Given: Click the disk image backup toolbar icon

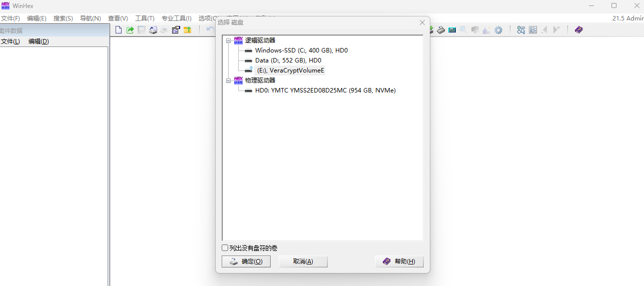Looking at the screenshot, I should (153, 30).
